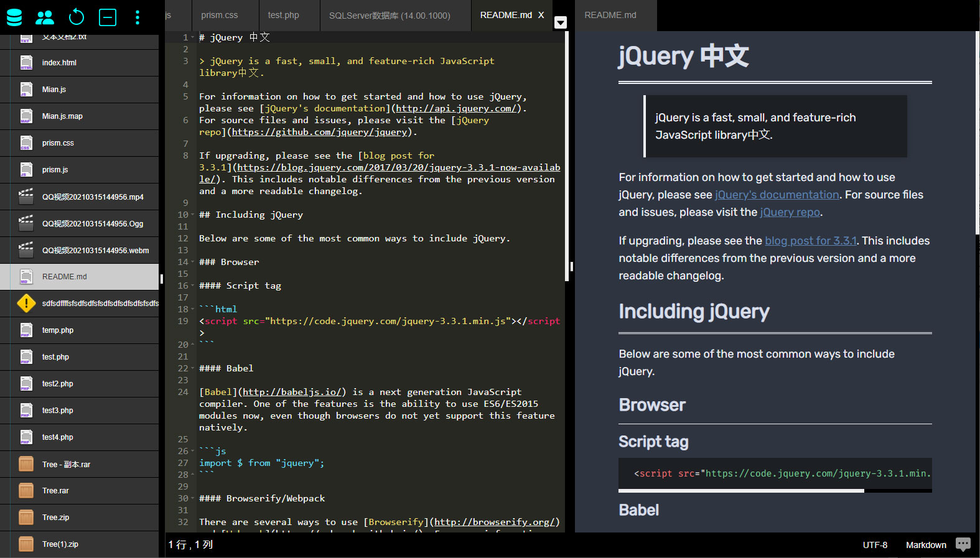980x558 pixels.
Task: Select the temp.php file icon
Action: pyautogui.click(x=26, y=330)
